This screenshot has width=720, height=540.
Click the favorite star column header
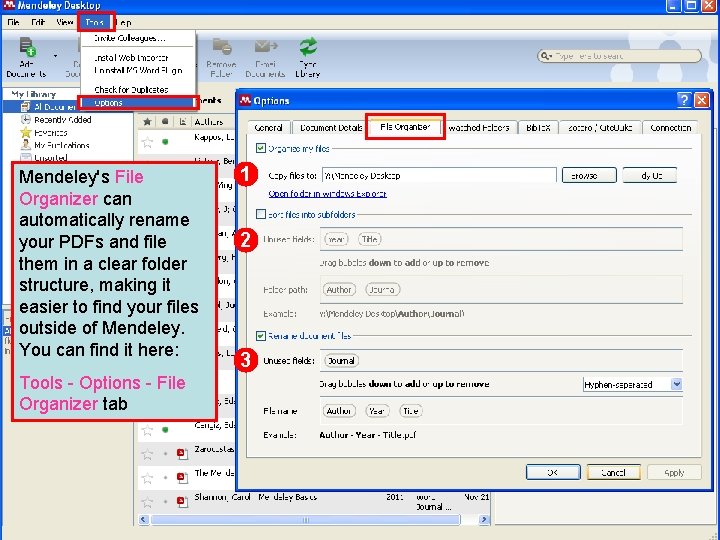tap(147, 122)
